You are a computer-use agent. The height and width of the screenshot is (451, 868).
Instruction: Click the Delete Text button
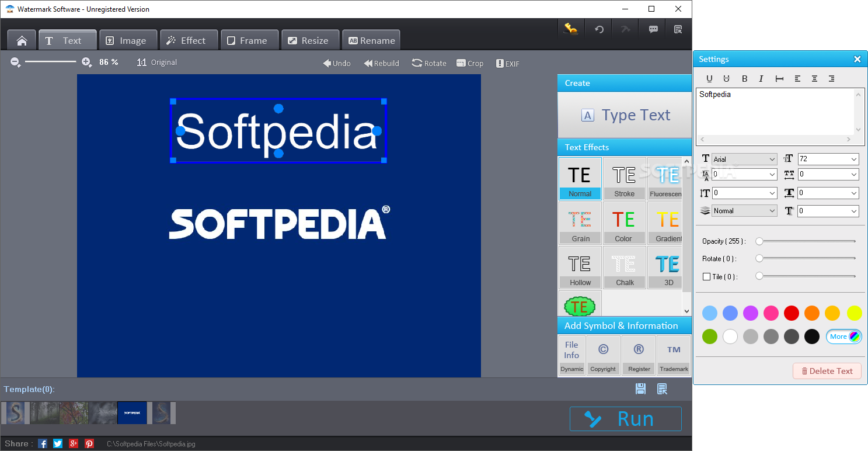coord(827,371)
